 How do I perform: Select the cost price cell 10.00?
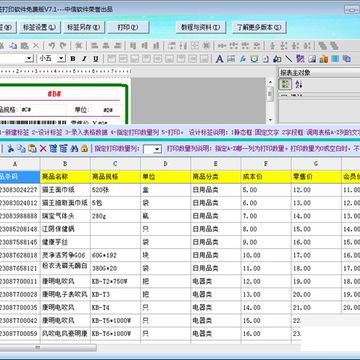click(x=266, y=255)
